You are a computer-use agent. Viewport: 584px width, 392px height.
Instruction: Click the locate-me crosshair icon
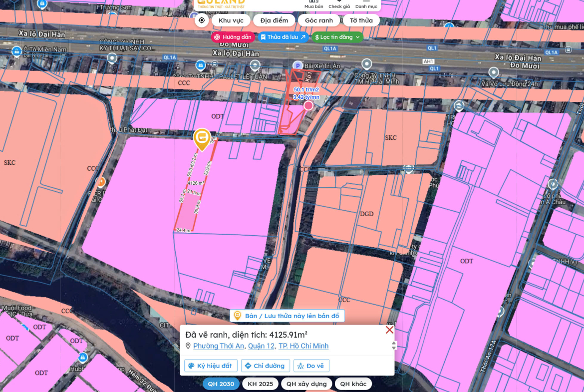[x=202, y=20]
